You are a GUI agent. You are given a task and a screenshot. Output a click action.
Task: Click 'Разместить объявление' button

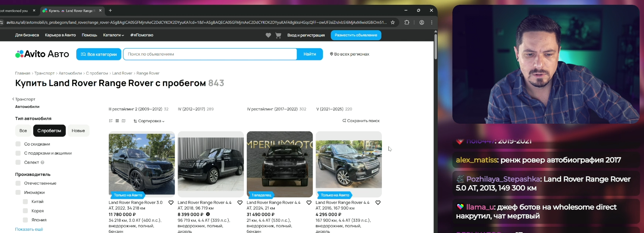(x=356, y=35)
